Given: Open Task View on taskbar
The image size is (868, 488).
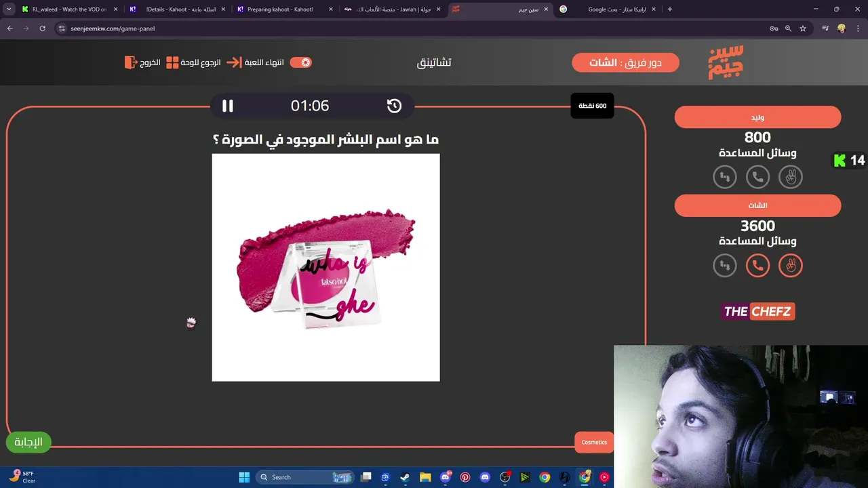Looking at the screenshot, I should point(366,477).
